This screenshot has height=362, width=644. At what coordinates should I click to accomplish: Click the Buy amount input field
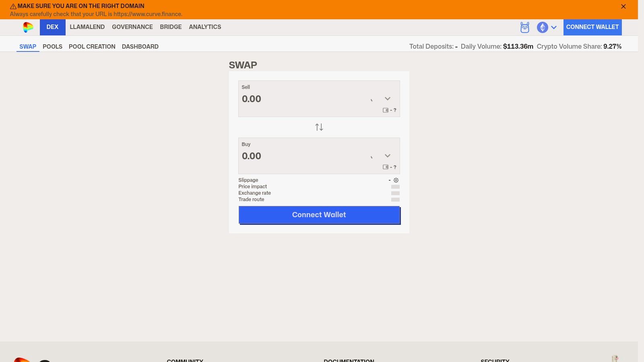302,156
